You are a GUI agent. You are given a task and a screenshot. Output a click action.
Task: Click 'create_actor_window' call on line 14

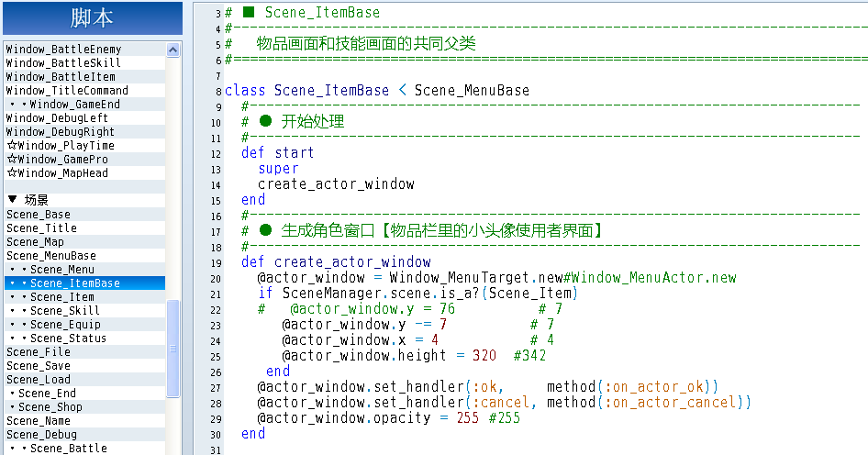pyautogui.click(x=336, y=183)
